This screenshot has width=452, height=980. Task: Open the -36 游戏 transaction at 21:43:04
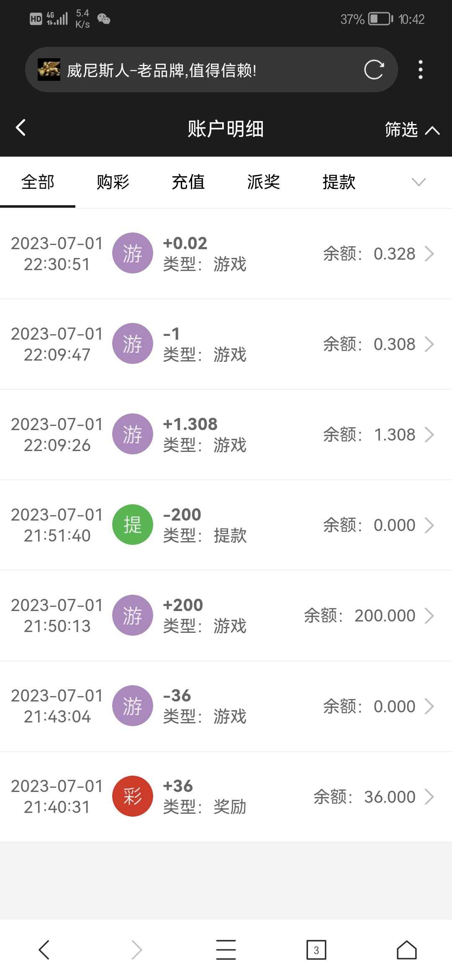[x=226, y=706]
